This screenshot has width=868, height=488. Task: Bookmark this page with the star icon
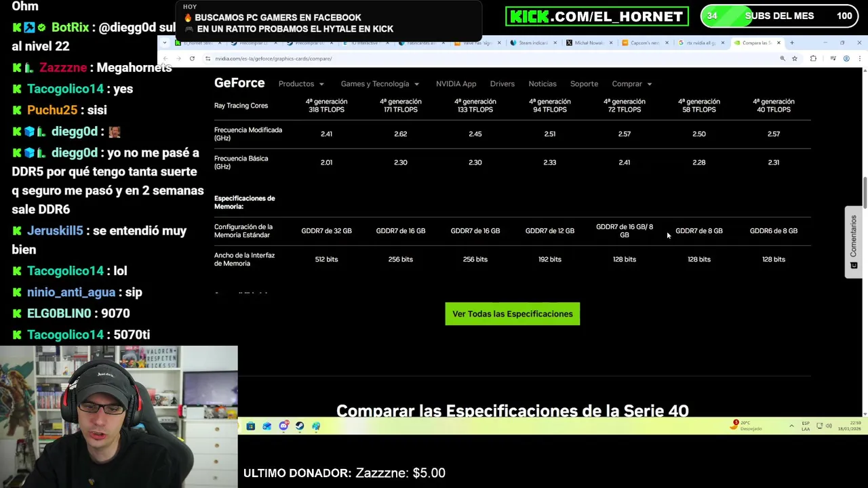(795, 58)
